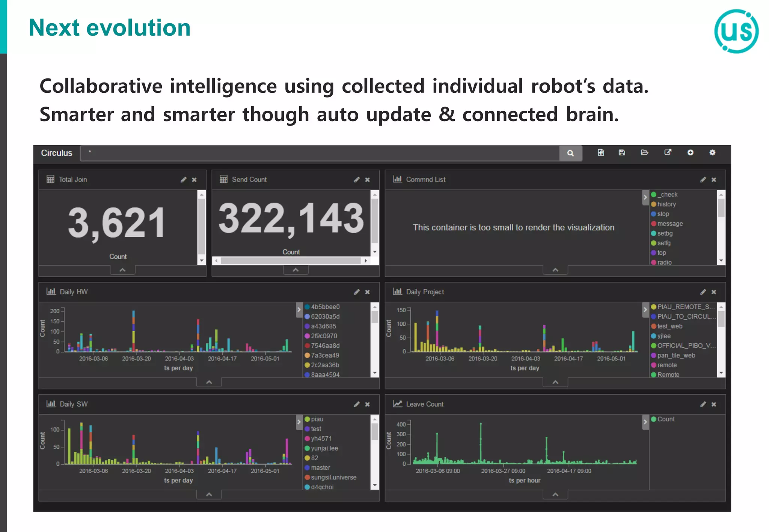This screenshot has height=532, width=769.
Task: Collapse the Daily HW legend with chevron
Action: tap(299, 309)
